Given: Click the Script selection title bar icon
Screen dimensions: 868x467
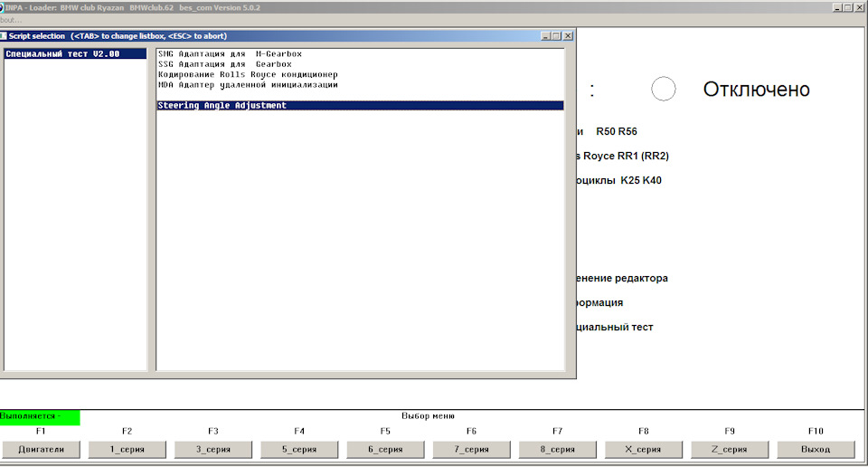Looking at the screenshot, I should coord(4,36).
